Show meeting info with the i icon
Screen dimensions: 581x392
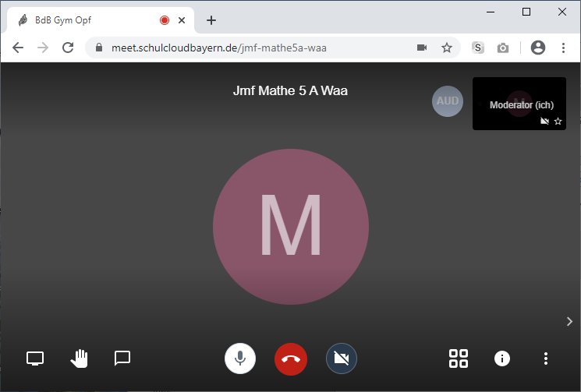(x=502, y=358)
